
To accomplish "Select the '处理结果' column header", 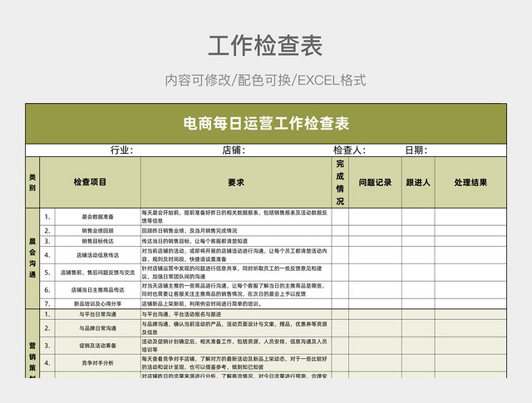I will point(470,183).
